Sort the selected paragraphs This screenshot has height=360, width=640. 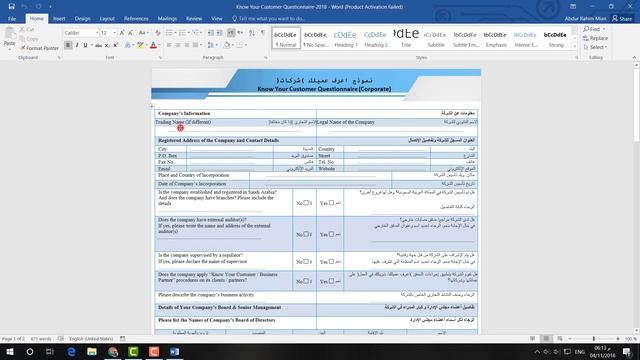(x=251, y=33)
